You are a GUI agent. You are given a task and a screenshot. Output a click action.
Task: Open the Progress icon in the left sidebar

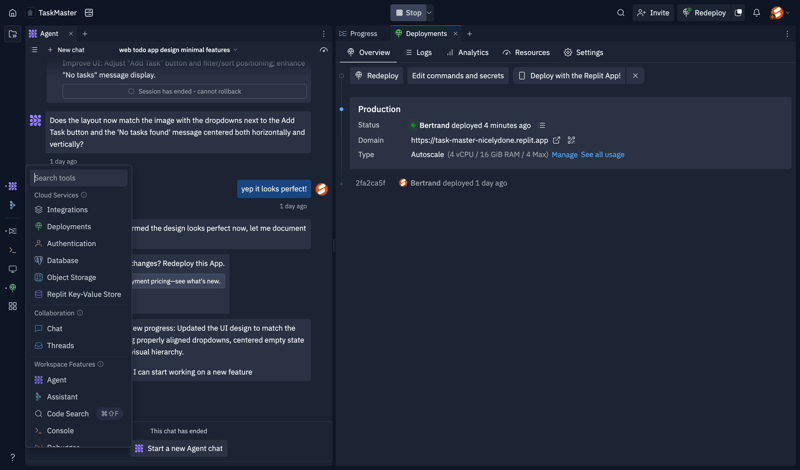[x=13, y=231]
